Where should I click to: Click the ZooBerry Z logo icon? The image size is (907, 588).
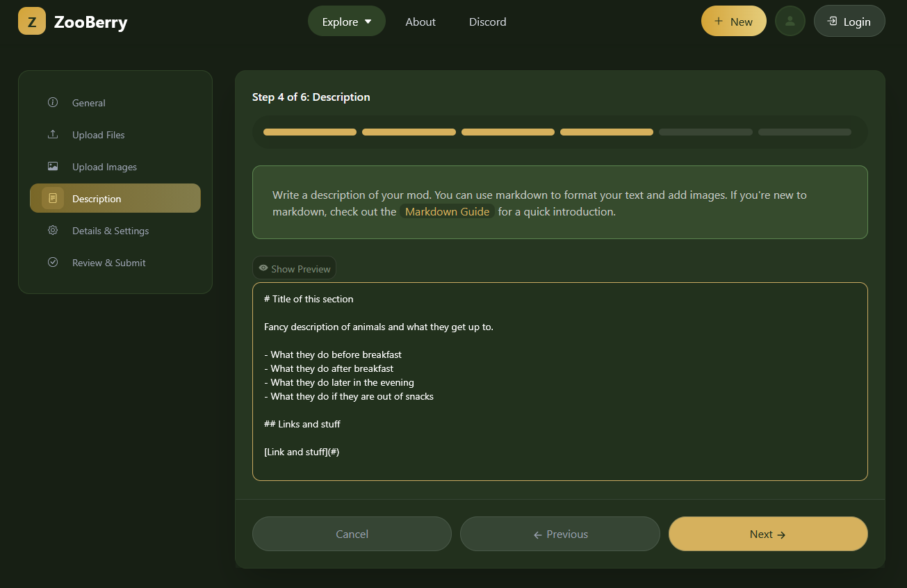pyautogui.click(x=32, y=22)
